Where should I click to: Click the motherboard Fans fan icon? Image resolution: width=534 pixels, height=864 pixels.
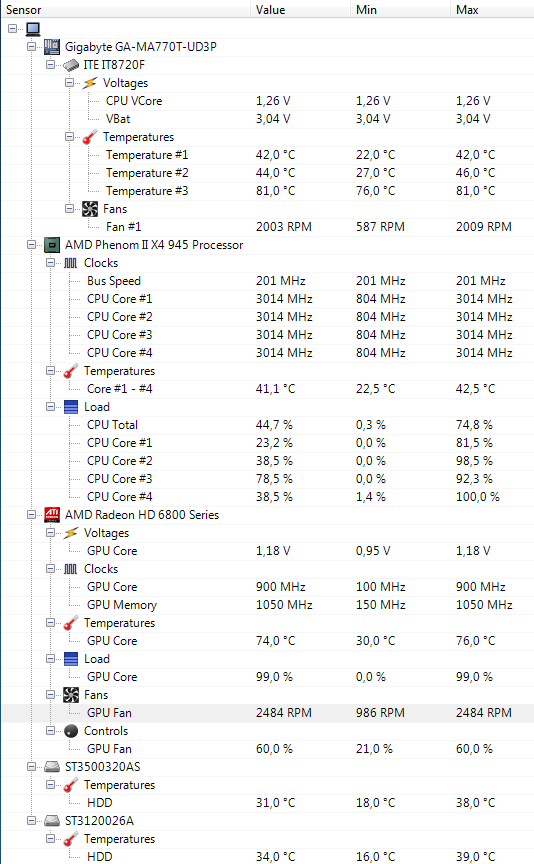pos(90,209)
